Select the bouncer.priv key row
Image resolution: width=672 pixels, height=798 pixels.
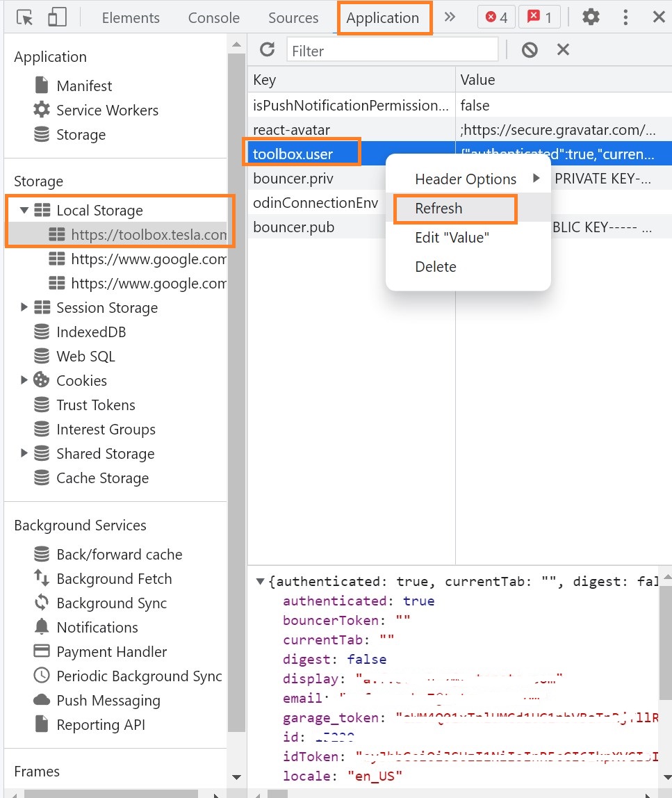293,179
